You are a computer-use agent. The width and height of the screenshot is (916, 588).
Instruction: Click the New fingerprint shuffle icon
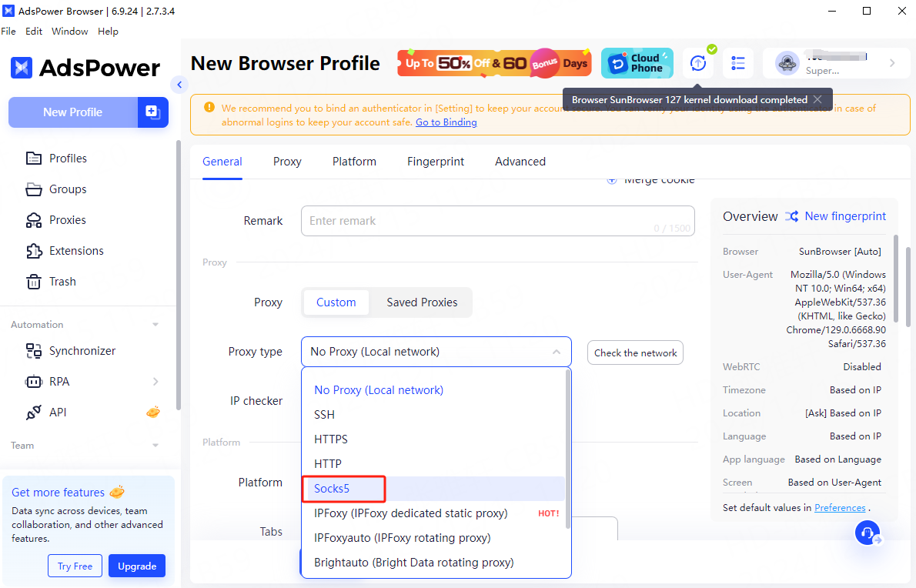point(791,216)
